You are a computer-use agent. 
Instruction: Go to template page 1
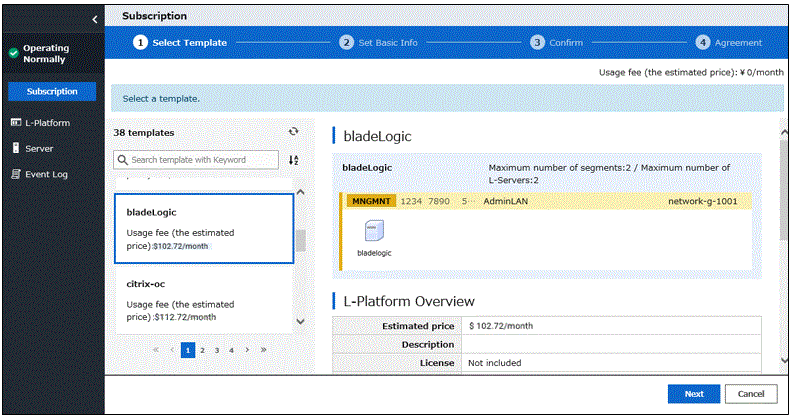tap(188, 350)
